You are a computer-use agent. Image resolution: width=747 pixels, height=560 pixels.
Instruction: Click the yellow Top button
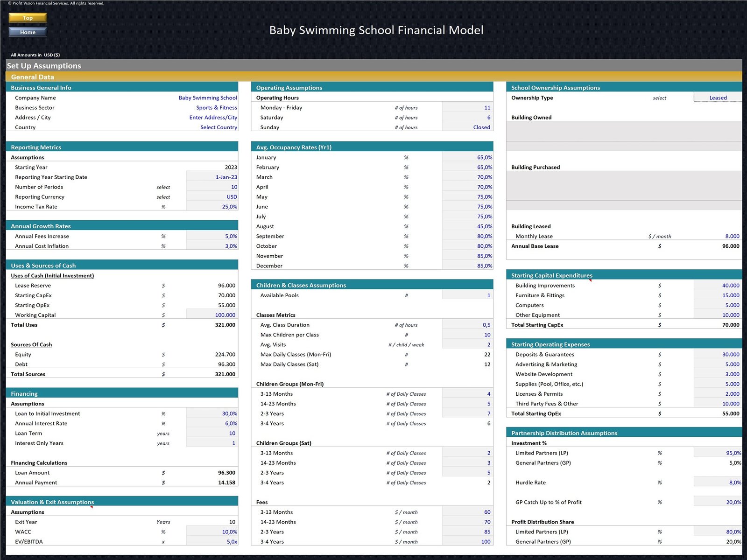coord(28,18)
